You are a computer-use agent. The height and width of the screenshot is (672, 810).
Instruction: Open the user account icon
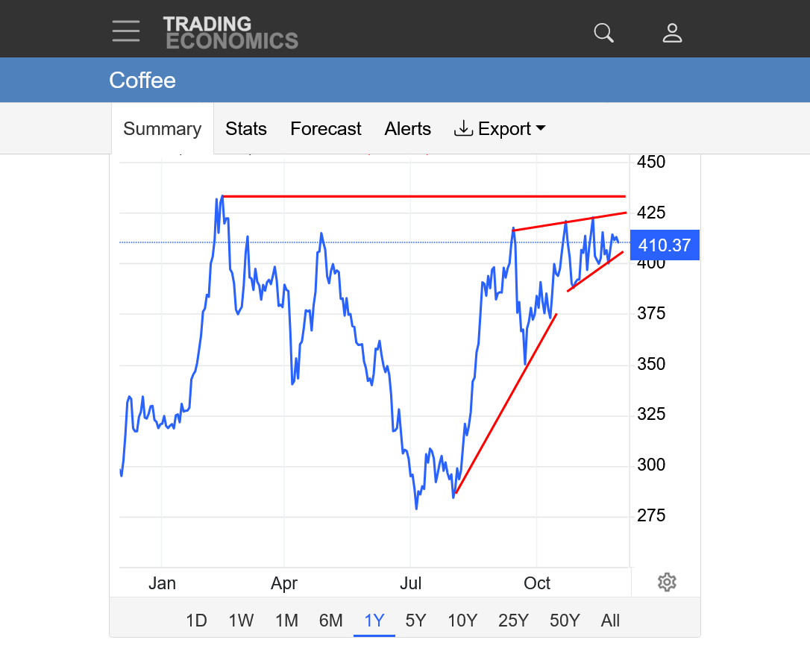point(672,33)
